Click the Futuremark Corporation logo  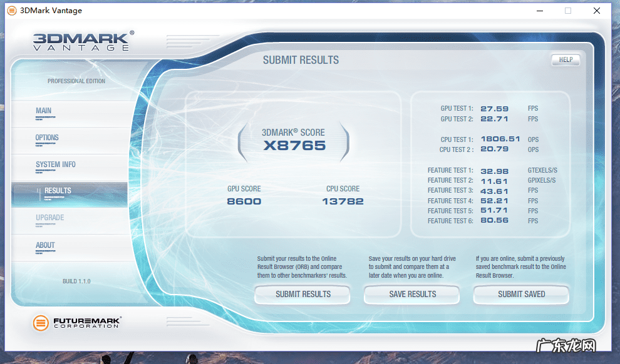pos(76,323)
